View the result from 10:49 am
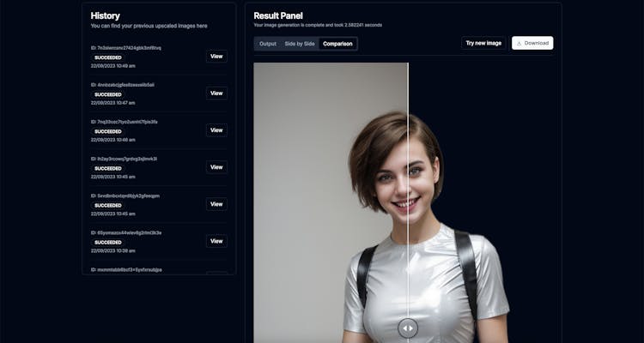The height and width of the screenshot is (343, 644). point(216,57)
